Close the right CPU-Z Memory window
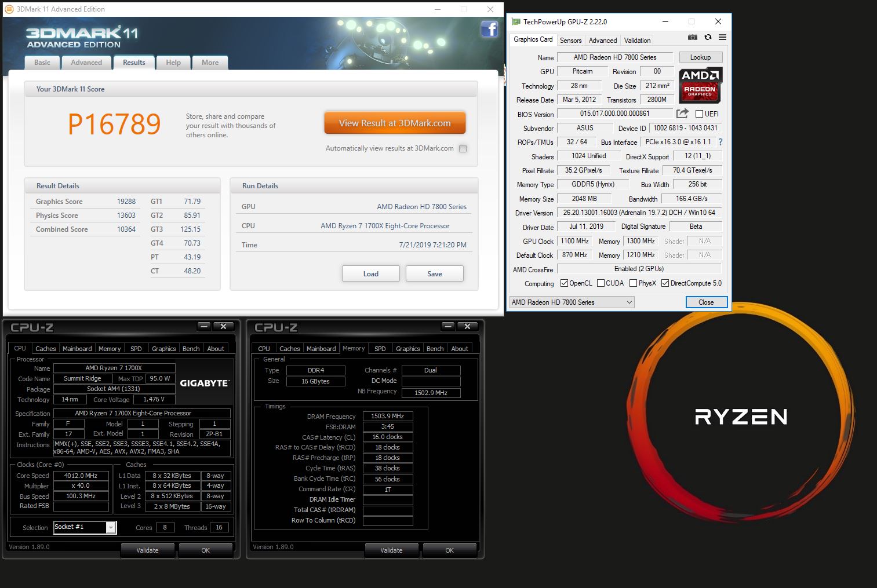The width and height of the screenshot is (877, 588). (x=467, y=326)
